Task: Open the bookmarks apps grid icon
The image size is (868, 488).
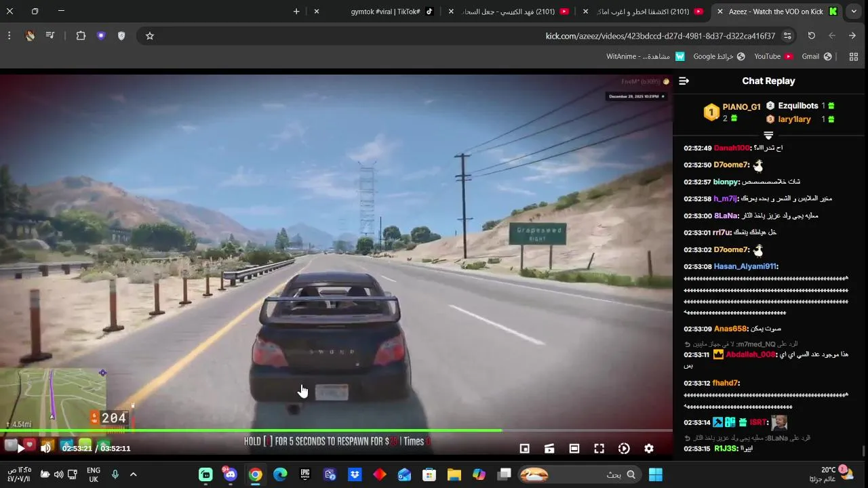Action: pos(854,56)
